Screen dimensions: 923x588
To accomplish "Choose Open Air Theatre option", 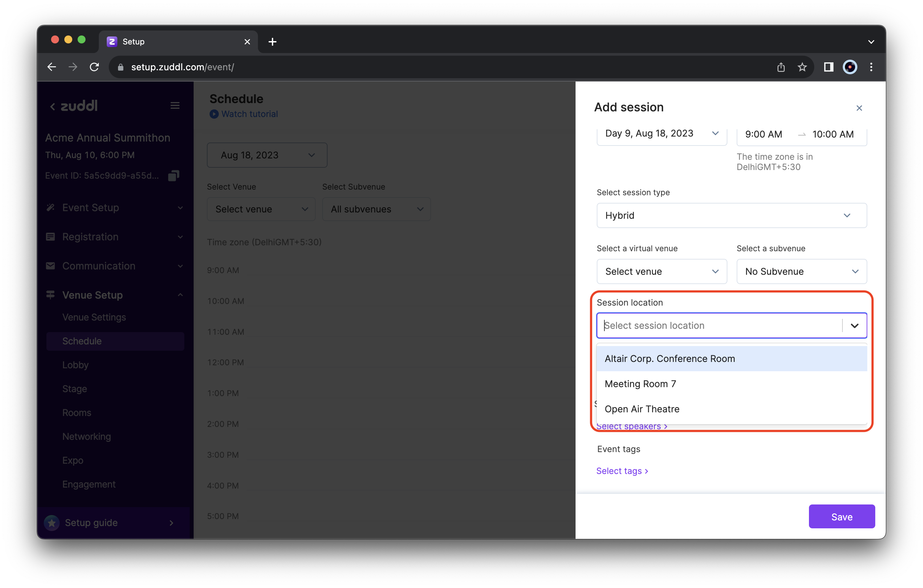I will tap(642, 409).
